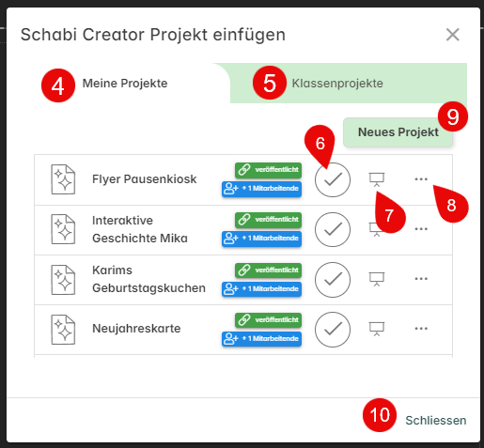484x448 pixels.
Task: Open presentation view for Neujahreskarte
Action: pyautogui.click(x=377, y=329)
